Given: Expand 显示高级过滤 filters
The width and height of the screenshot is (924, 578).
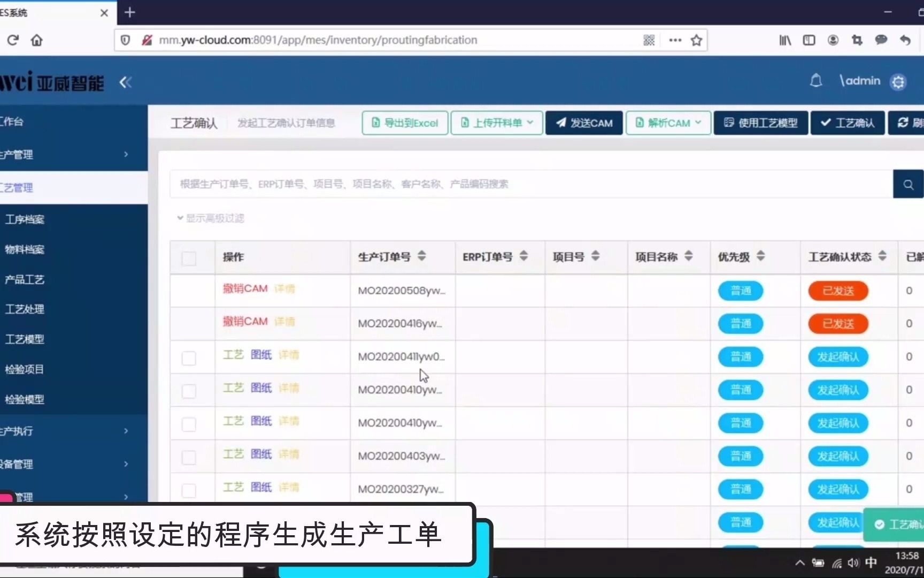Looking at the screenshot, I should pos(211,218).
